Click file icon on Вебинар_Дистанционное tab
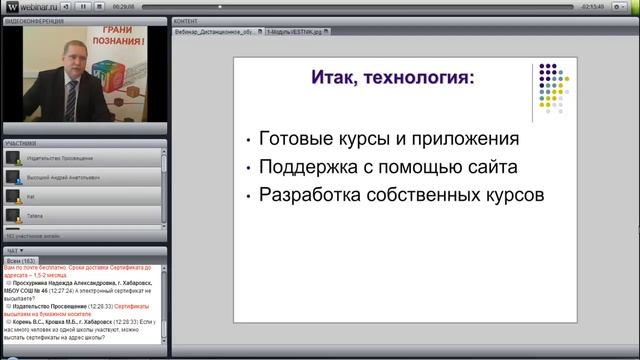The width and height of the screenshot is (640, 360). click(x=260, y=32)
